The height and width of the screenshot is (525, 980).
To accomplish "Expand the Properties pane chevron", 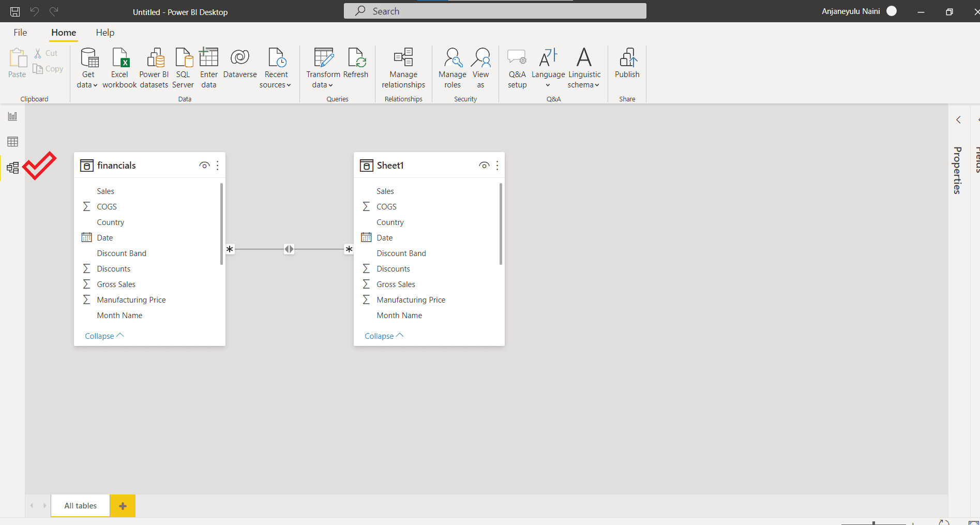I will click(958, 120).
